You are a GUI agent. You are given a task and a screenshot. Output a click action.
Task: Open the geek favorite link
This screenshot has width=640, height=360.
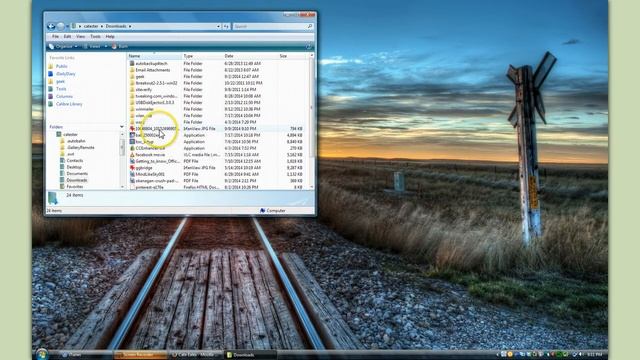tap(60, 81)
